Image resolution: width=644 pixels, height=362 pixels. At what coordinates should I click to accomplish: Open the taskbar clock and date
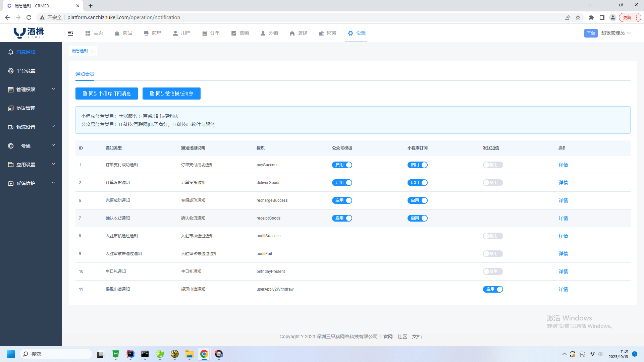pyautogui.click(x=618, y=354)
